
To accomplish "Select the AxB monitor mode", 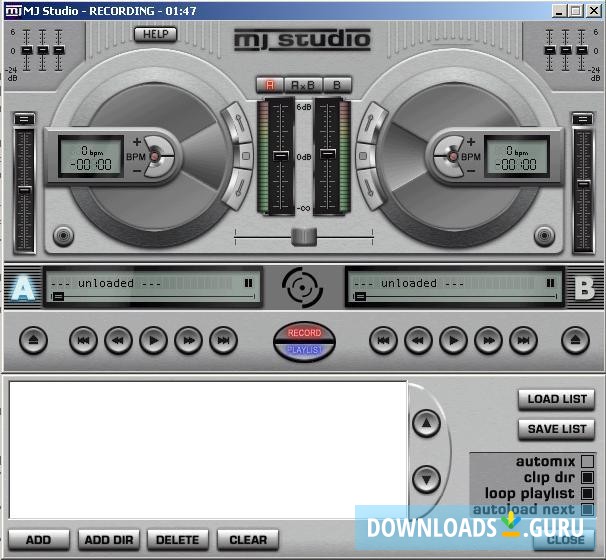I will coord(303,85).
